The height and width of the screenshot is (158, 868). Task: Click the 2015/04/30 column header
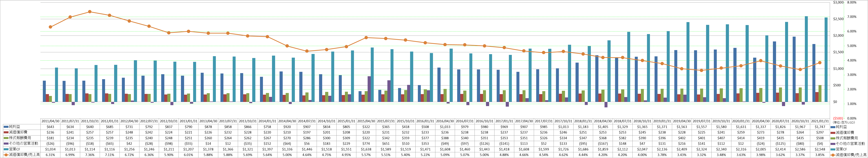366,121
